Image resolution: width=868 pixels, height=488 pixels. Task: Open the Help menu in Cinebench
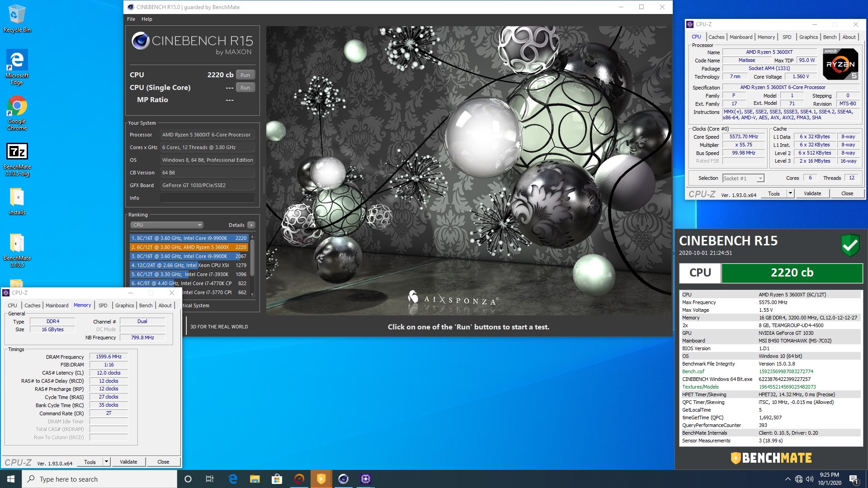click(146, 19)
